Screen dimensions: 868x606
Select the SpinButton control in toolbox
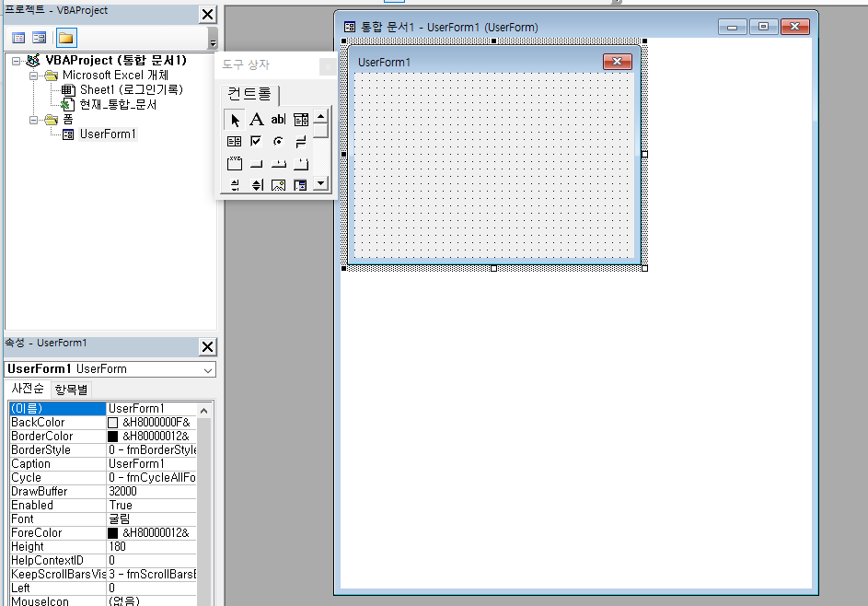click(256, 185)
